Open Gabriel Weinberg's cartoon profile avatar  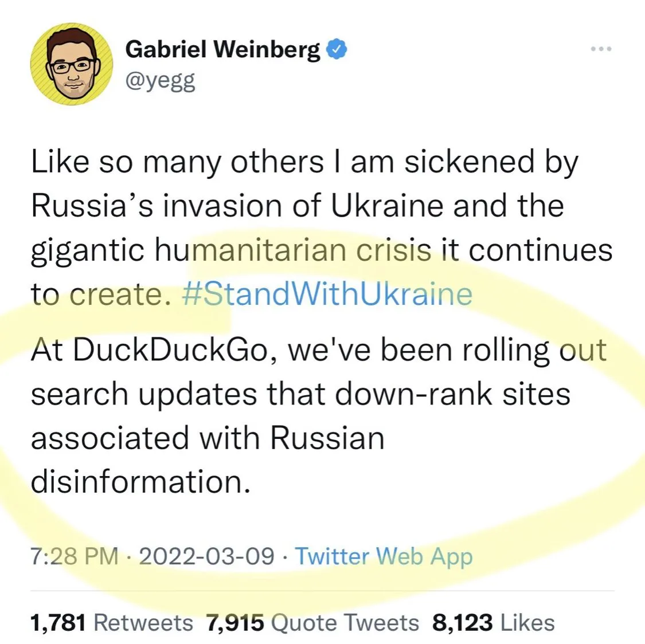[x=72, y=64]
